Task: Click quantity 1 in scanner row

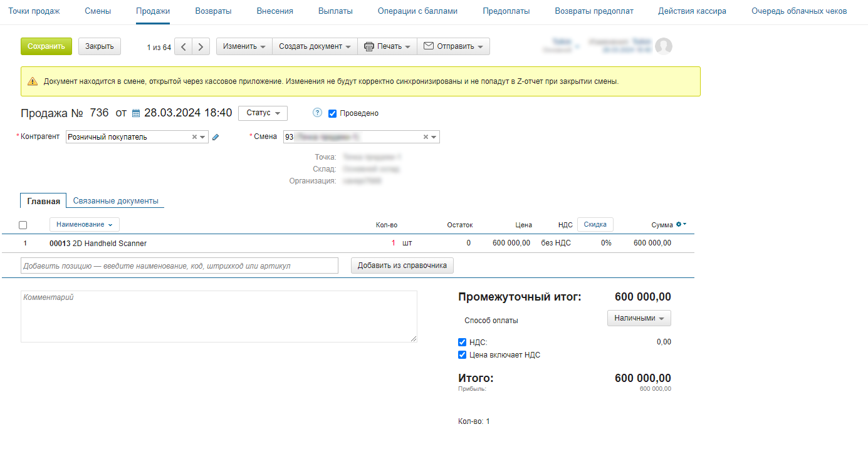Action: (394, 243)
